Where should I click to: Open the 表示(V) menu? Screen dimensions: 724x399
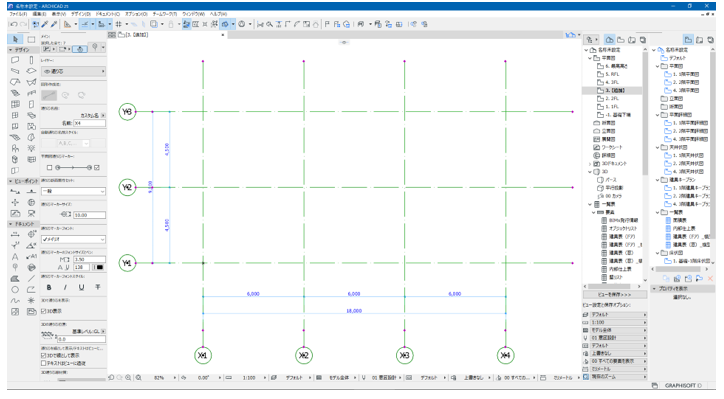(59, 14)
